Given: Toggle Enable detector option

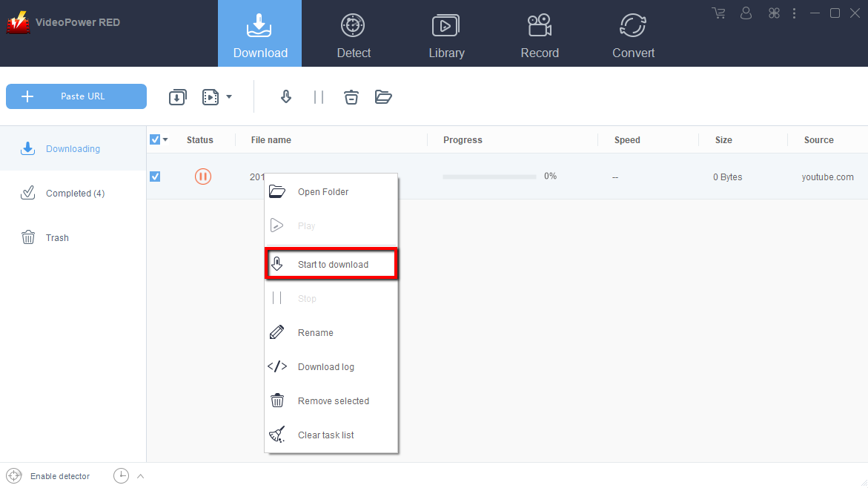Looking at the screenshot, I should 49,476.
